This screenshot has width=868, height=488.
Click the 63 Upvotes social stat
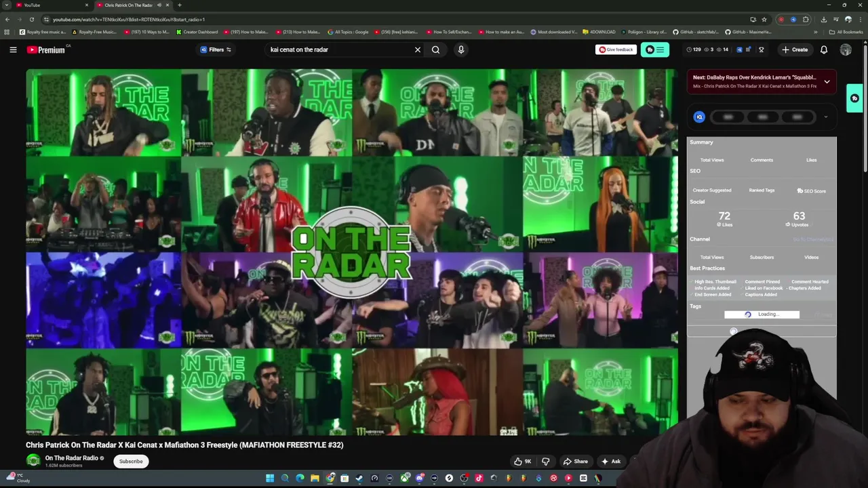pos(799,218)
